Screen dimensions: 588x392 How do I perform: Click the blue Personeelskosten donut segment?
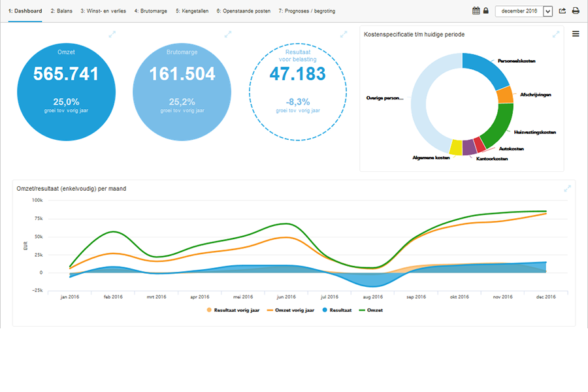click(485, 68)
